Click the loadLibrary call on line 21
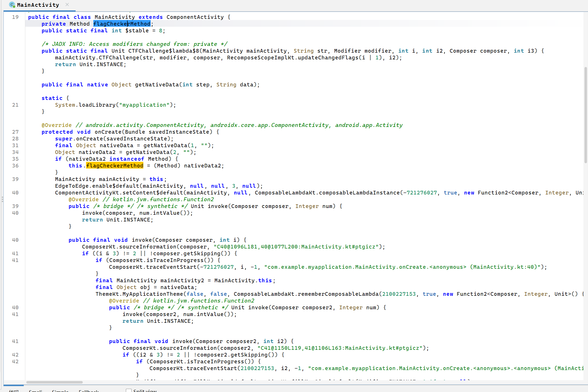588x392 pixels. [x=97, y=105]
